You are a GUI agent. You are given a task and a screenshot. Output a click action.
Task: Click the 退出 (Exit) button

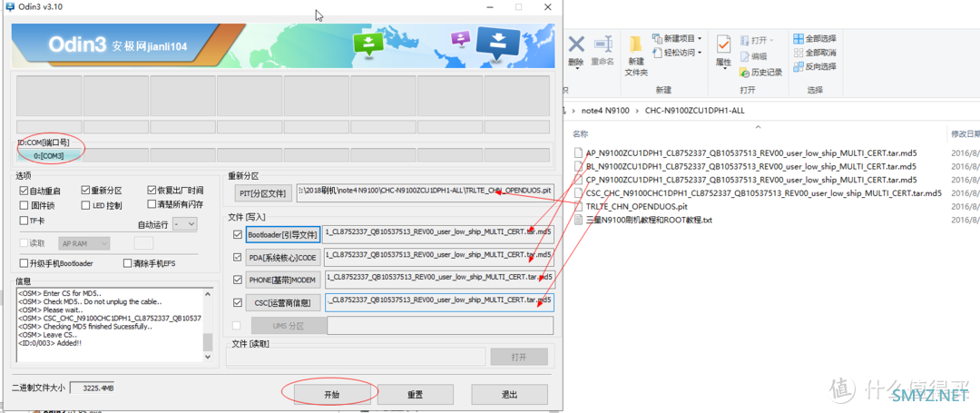(x=509, y=394)
